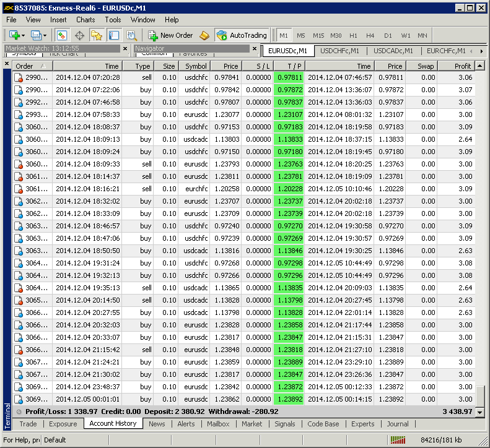Open the Code Base terminal tab

pyautogui.click(x=323, y=424)
